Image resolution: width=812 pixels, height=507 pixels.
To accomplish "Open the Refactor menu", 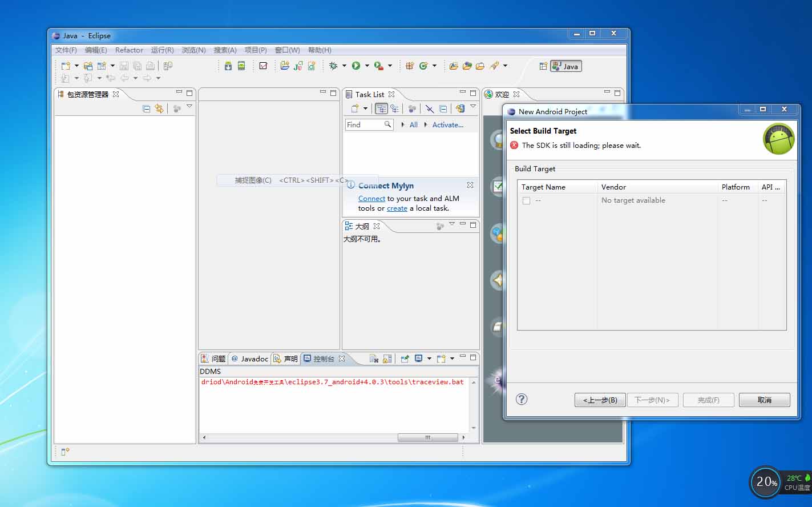I will (x=129, y=50).
